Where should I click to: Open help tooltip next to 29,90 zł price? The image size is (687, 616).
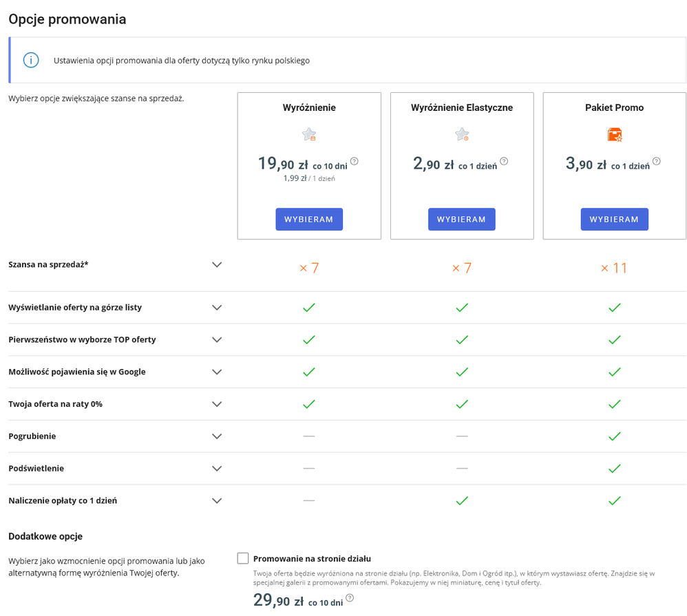(x=350, y=597)
